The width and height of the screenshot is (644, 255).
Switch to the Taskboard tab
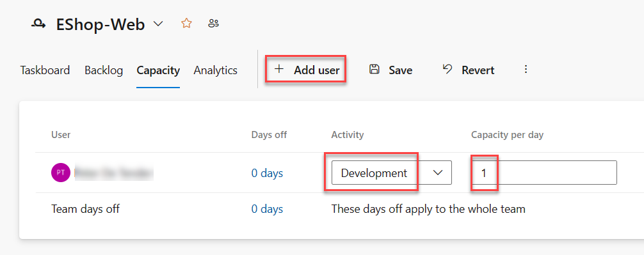[45, 70]
